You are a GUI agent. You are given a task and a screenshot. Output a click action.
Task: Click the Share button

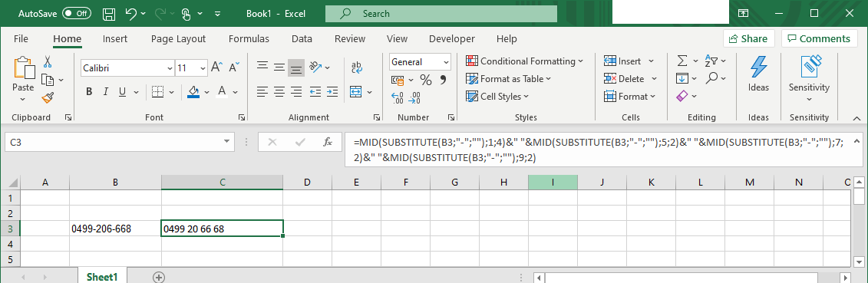[x=748, y=38]
